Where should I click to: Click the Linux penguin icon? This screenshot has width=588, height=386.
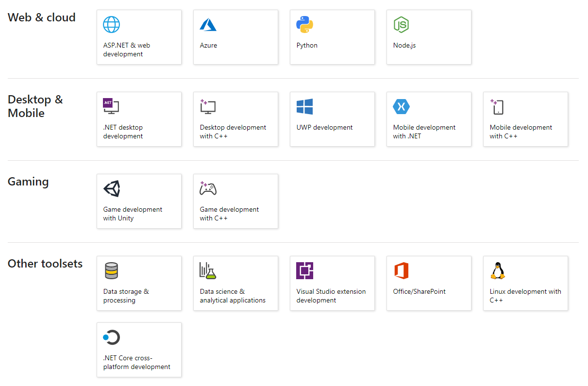click(497, 270)
